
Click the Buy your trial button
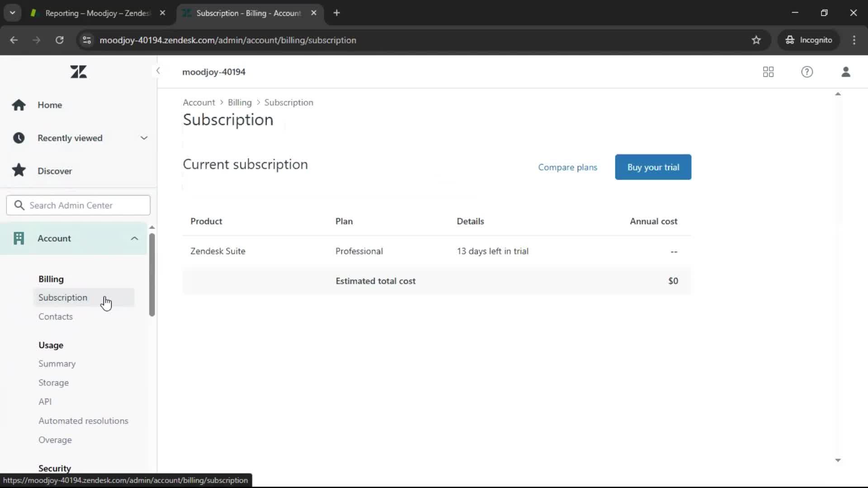point(653,167)
